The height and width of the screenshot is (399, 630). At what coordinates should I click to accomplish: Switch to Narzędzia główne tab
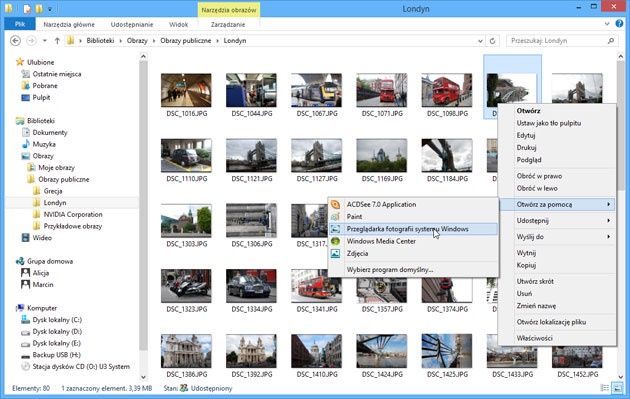point(69,25)
